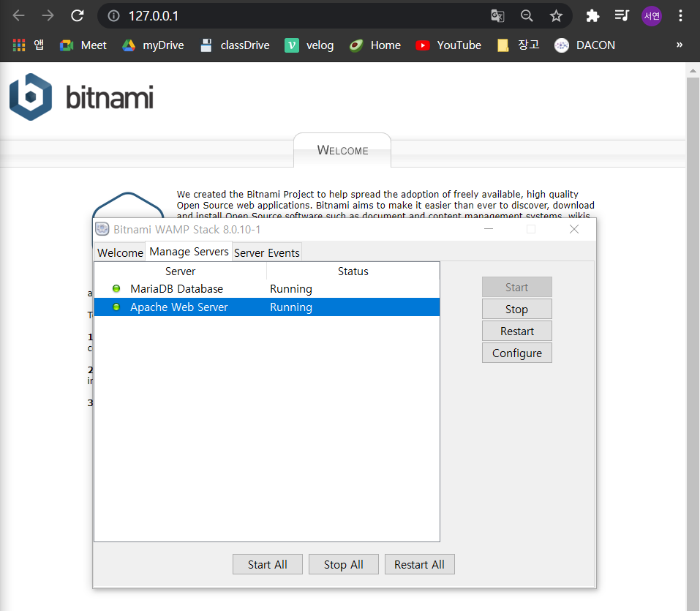This screenshot has width=700, height=611.
Task: Click the green status indicator beside MariaDB Database
Action: (x=116, y=288)
